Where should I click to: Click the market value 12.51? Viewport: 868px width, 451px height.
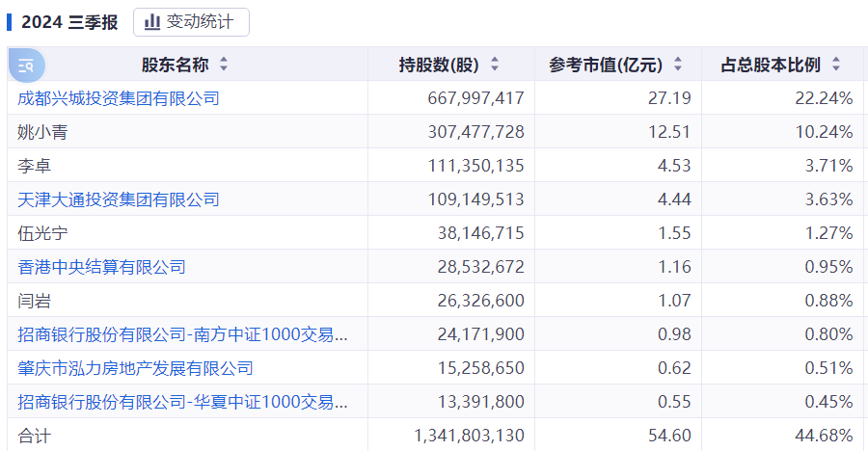click(670, 132)
